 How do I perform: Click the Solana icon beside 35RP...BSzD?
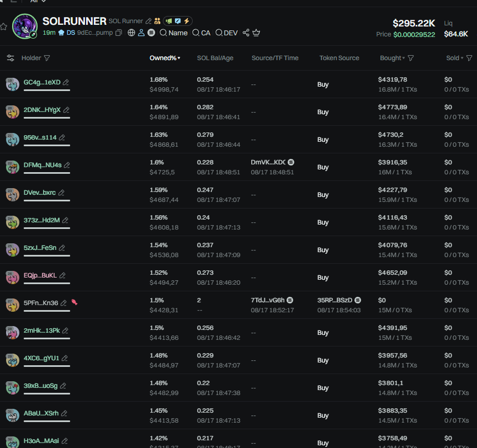(358, 300)
